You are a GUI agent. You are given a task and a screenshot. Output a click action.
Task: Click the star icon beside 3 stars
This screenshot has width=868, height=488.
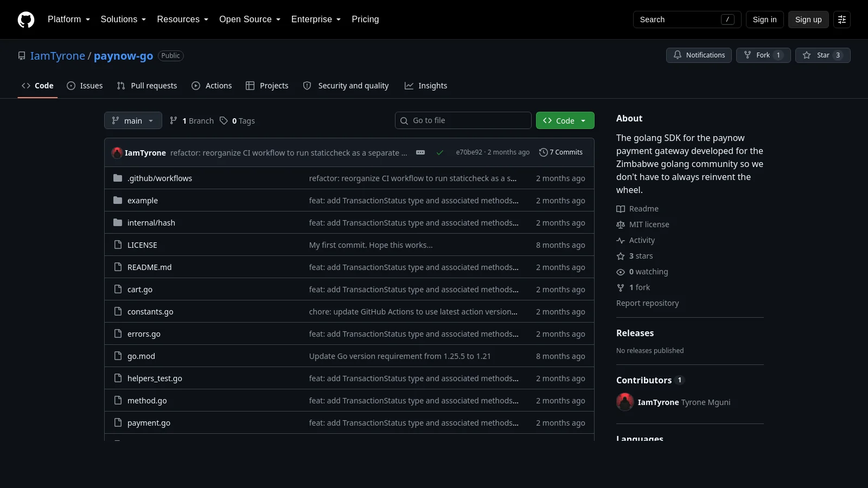[x=621, y=256]
